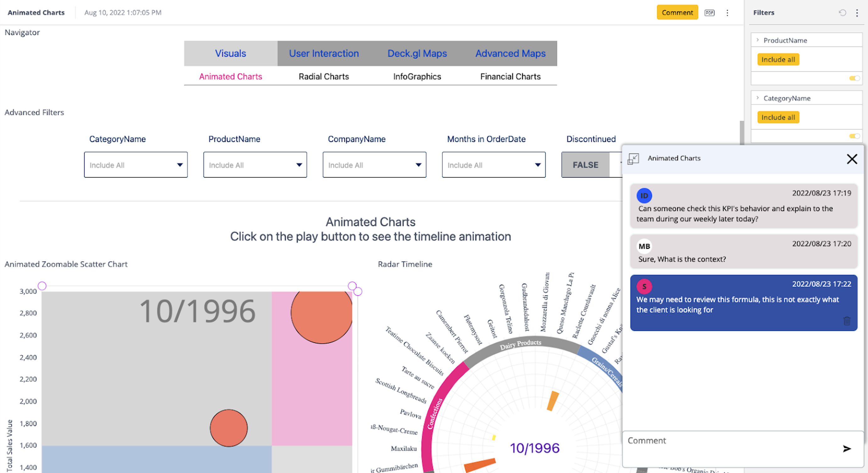Close the Animated Charts comment panel
868x473 pixels.
coord(852,159)
